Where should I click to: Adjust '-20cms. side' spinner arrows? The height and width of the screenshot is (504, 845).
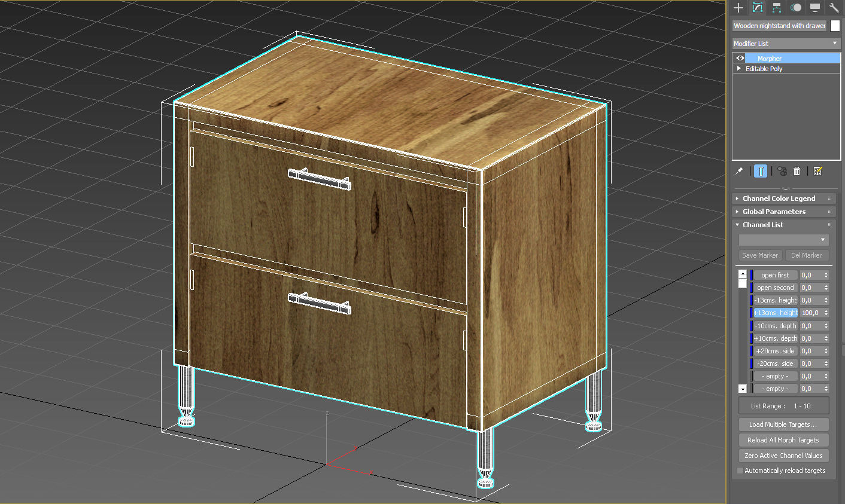point(826,364)
